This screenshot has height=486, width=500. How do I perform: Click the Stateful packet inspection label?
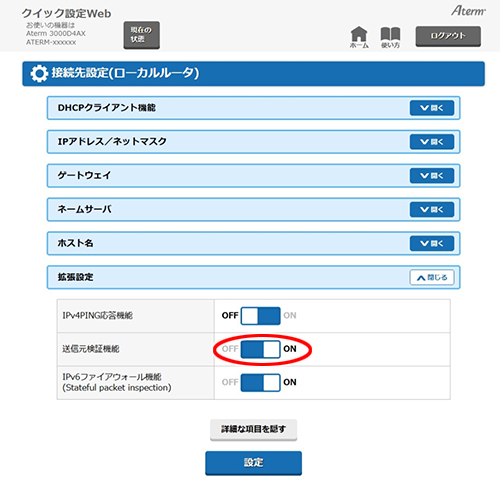tap(117, 388)
